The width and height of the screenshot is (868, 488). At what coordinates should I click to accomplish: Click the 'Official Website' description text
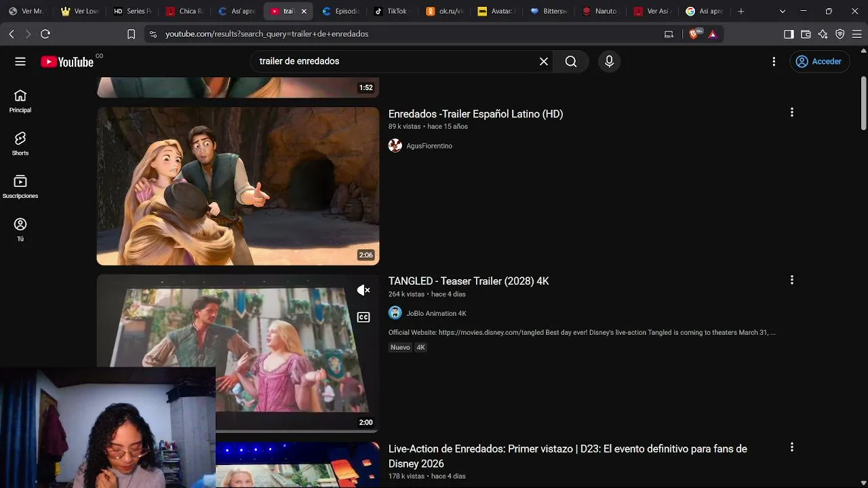pyautogui.click(x=582, y=333)
